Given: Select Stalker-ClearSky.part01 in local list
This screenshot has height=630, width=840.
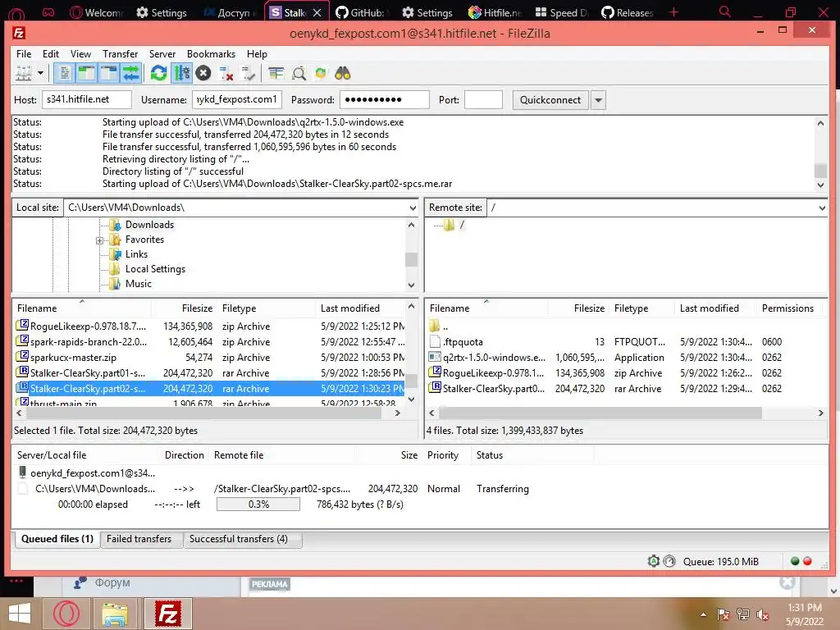Looking at the screenshot, I should (x=210, y=373).
